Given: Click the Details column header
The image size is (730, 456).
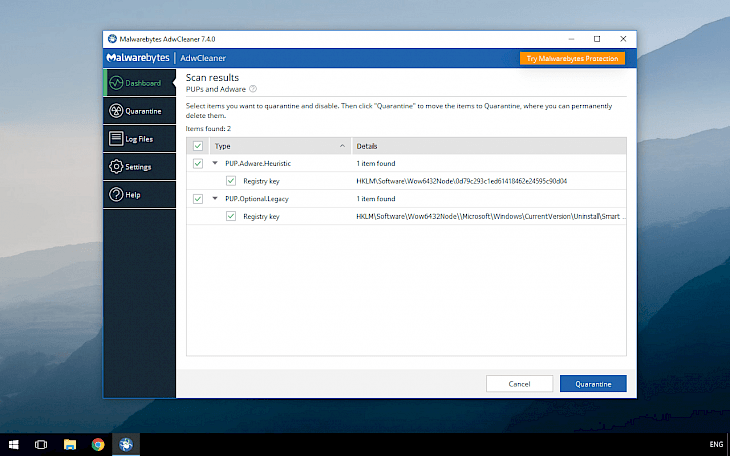Looking at the screenshot, I should [489, 146].
